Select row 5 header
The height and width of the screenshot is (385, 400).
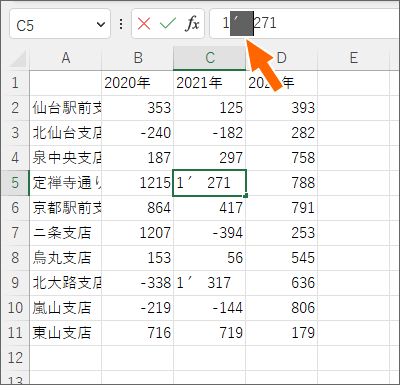click(x=15, y=183)
